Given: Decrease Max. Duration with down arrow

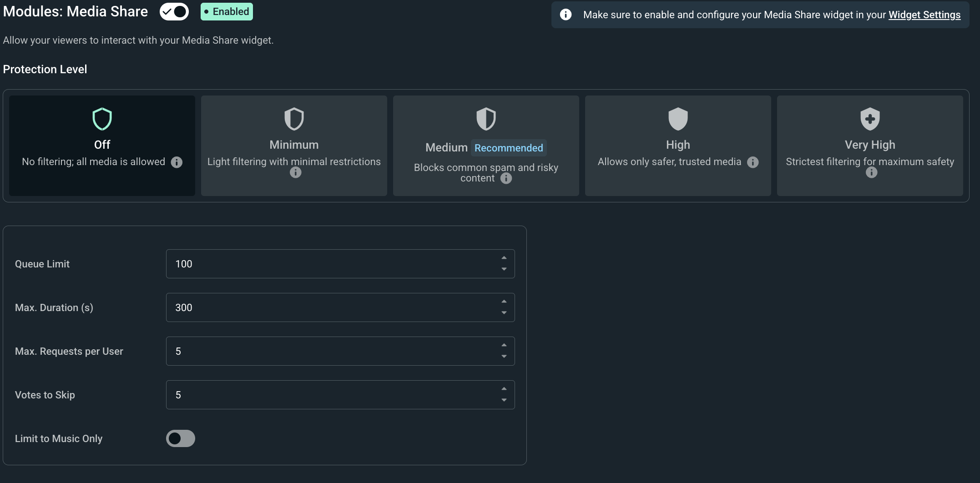Looking at the screenshot, I should 504,313.
